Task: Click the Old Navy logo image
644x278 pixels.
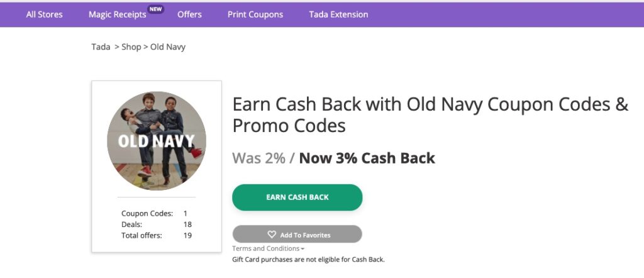Action: point(157,141)
